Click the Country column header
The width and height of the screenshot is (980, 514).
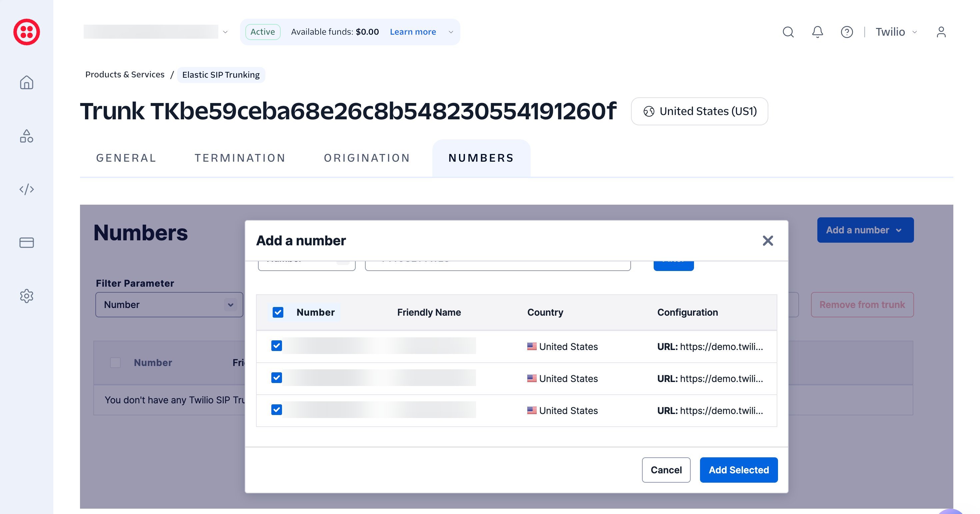click(545, 312)
